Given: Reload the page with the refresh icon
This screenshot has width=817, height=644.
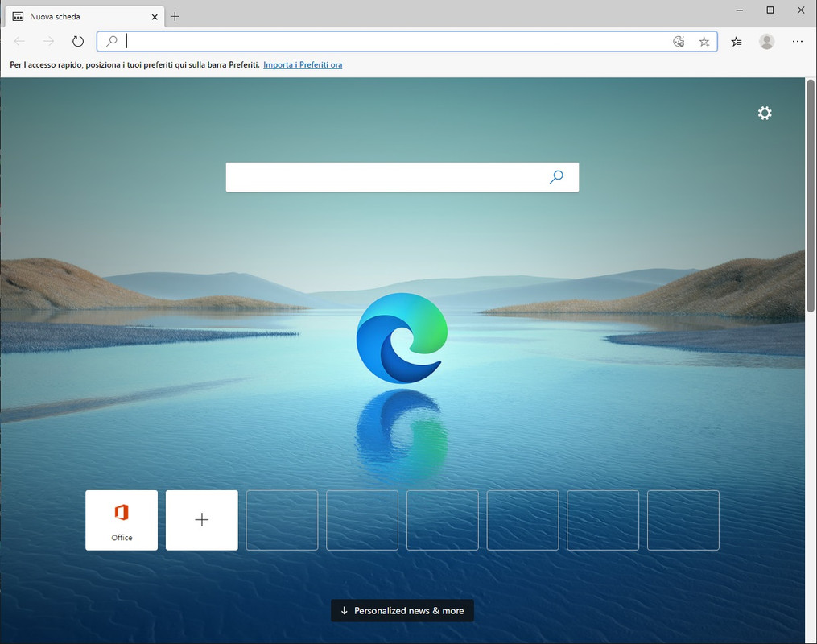Looking at the screenshot, I should (77, 41).
